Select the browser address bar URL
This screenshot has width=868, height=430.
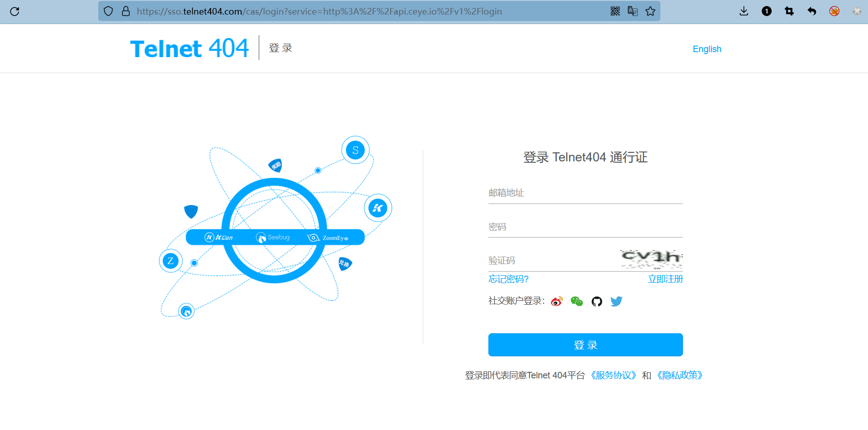319,11
